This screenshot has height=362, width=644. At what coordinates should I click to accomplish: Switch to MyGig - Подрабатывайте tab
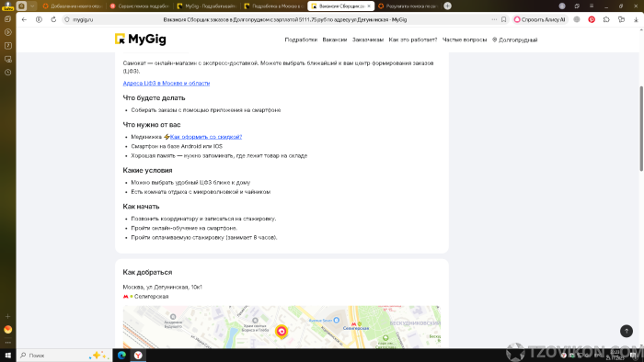[207, 6]
